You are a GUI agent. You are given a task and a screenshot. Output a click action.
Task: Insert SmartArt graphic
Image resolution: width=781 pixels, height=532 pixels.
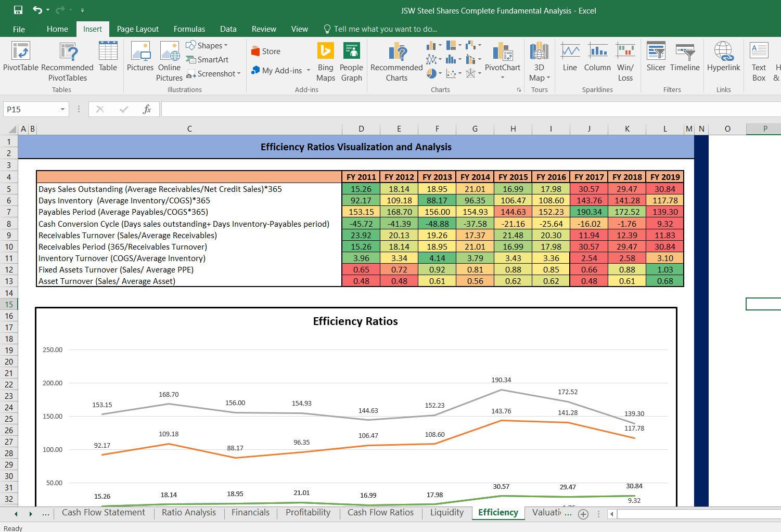coord(208,60)
